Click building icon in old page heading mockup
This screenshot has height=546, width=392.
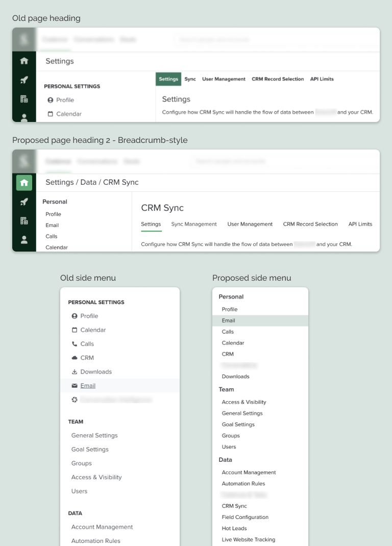click(x=24, y=99)
